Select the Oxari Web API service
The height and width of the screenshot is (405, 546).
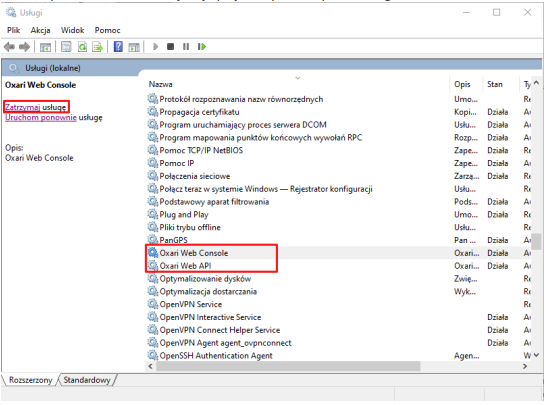pos(185,266)
